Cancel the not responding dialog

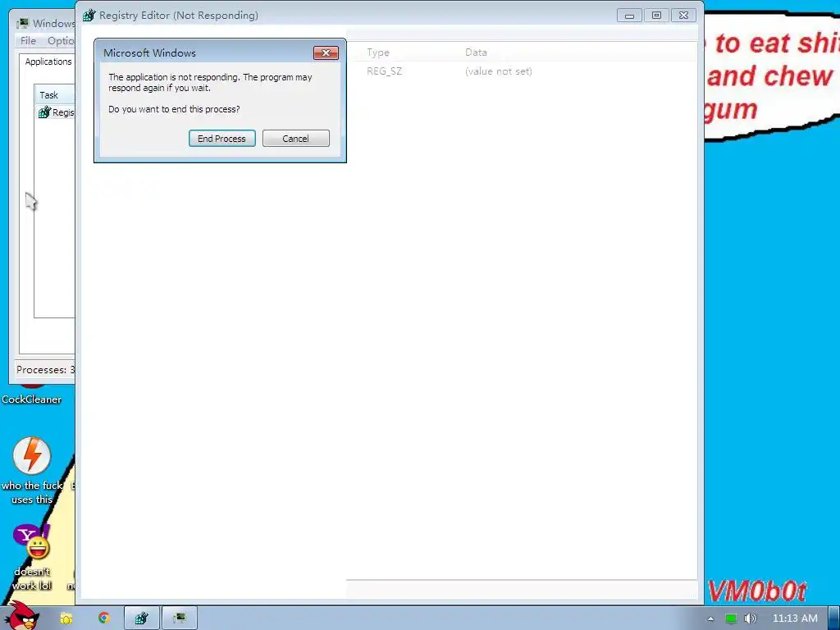tap(295, 138)
